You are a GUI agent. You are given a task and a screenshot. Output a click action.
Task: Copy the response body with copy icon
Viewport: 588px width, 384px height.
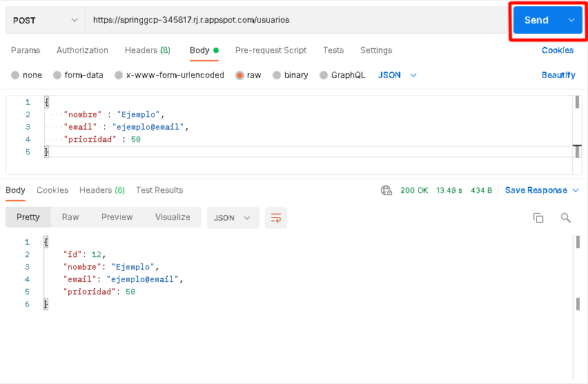(x=538, y=218)
